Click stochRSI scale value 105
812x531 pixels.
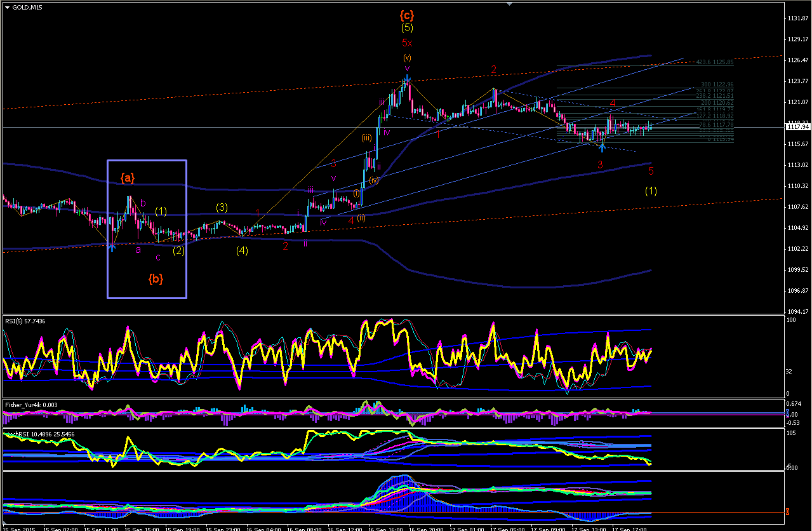tap(792, 434)
